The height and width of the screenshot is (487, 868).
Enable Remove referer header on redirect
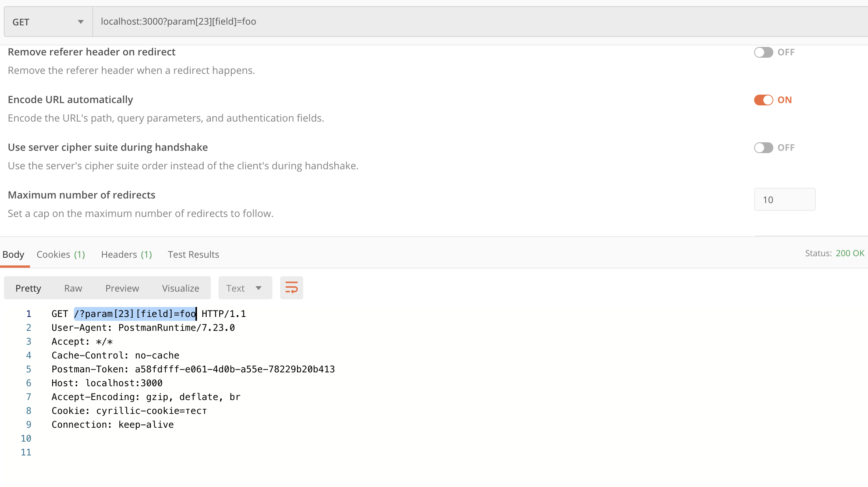point(764,52)
